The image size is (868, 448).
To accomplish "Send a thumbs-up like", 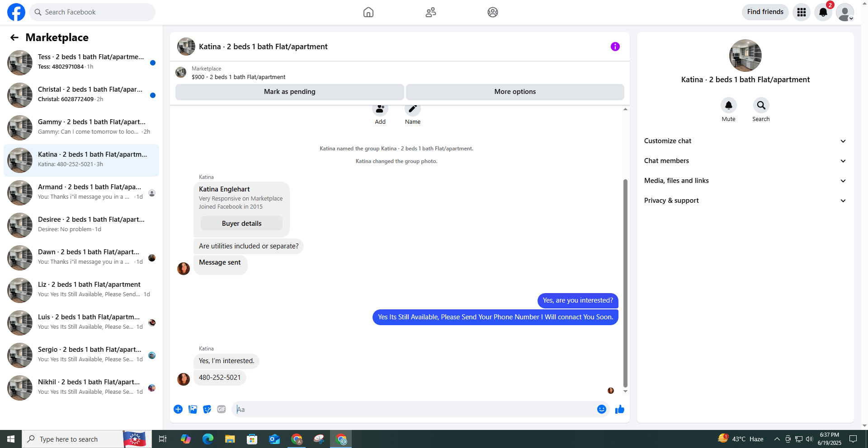I will pos(620,409).
